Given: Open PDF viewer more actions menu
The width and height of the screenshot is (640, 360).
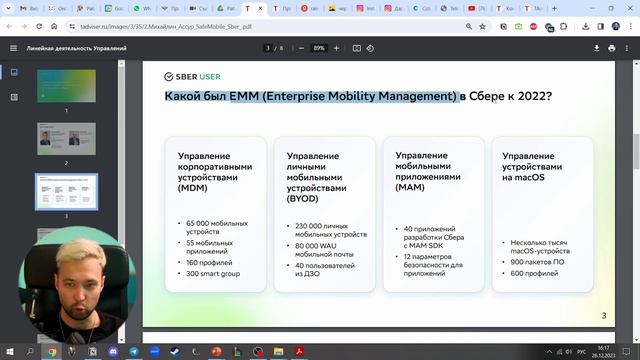Looking at the screenshot, I should pos(627,48).
